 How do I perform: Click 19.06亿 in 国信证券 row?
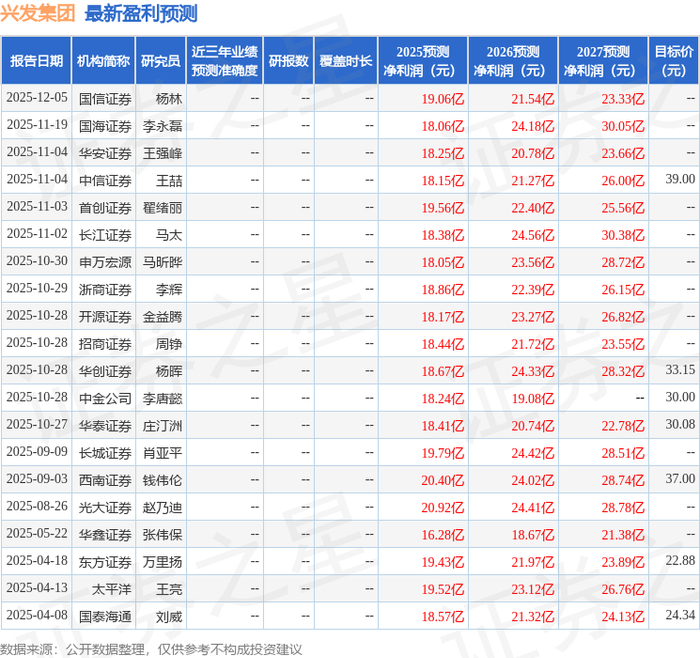pos(443,99)
